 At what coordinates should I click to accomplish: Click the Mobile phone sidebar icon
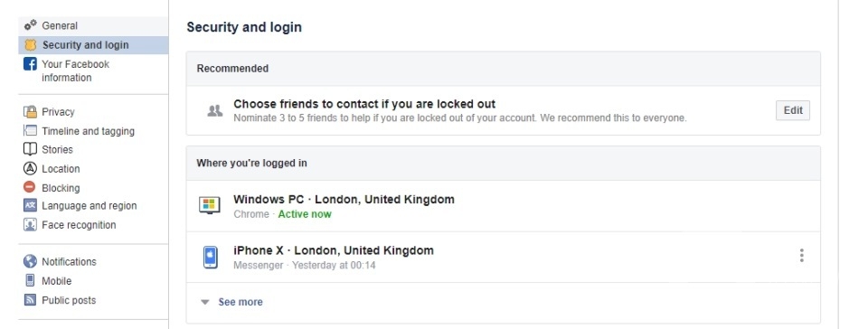pos(30,280)
